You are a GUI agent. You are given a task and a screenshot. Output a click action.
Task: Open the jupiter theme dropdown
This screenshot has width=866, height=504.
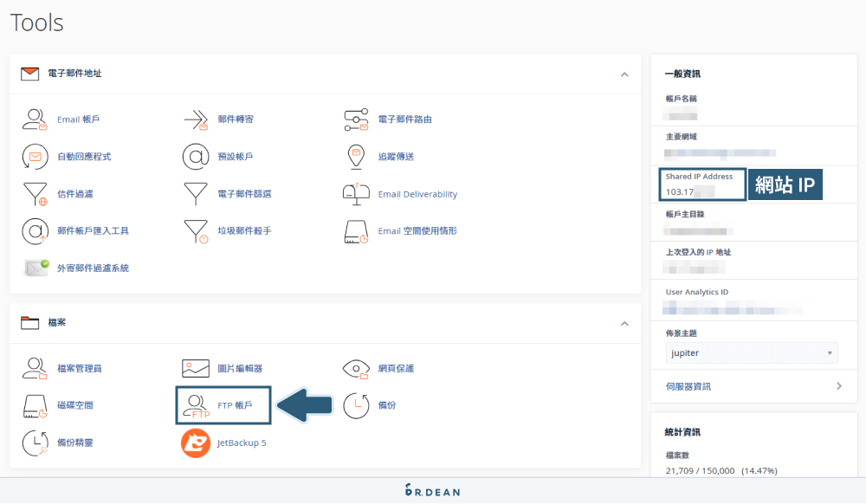tap(751, 352)
